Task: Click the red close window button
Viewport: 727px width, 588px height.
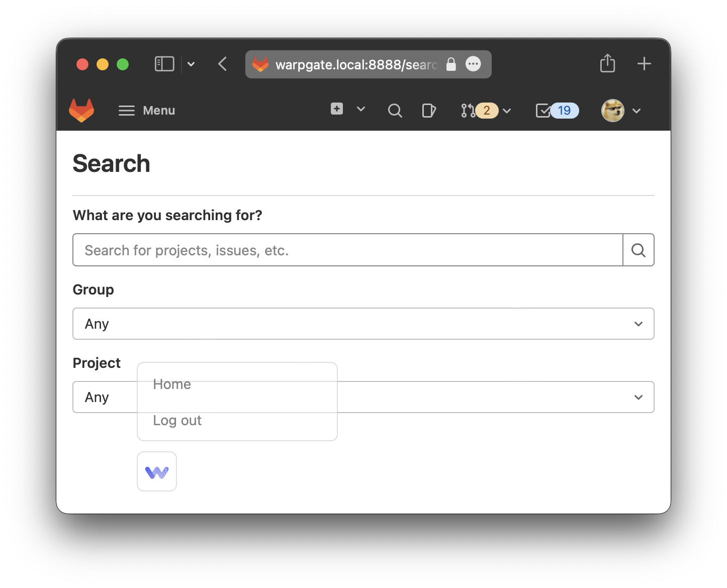Action: (x=82, y=64)
